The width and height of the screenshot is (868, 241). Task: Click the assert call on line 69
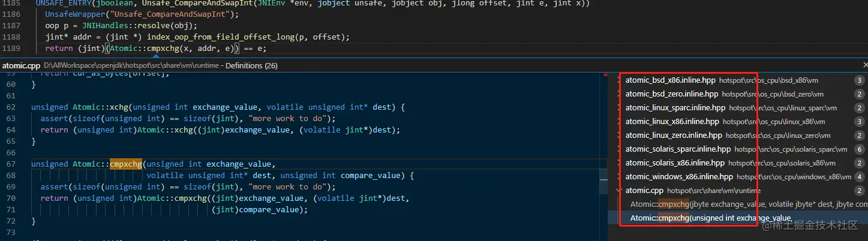(x=54, y=187)
